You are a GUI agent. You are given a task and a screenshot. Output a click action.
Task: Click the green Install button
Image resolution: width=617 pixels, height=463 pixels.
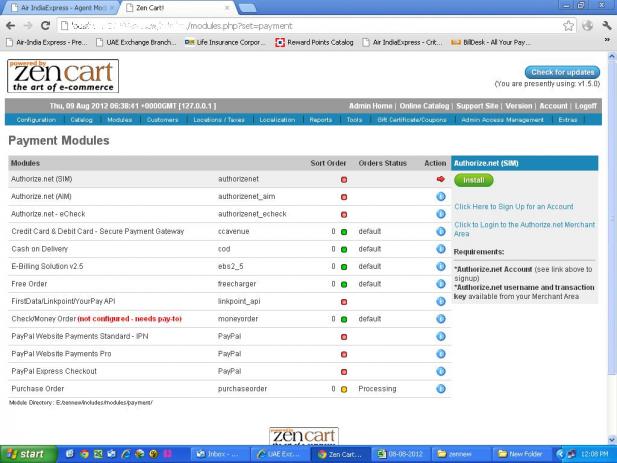[473, 180]
